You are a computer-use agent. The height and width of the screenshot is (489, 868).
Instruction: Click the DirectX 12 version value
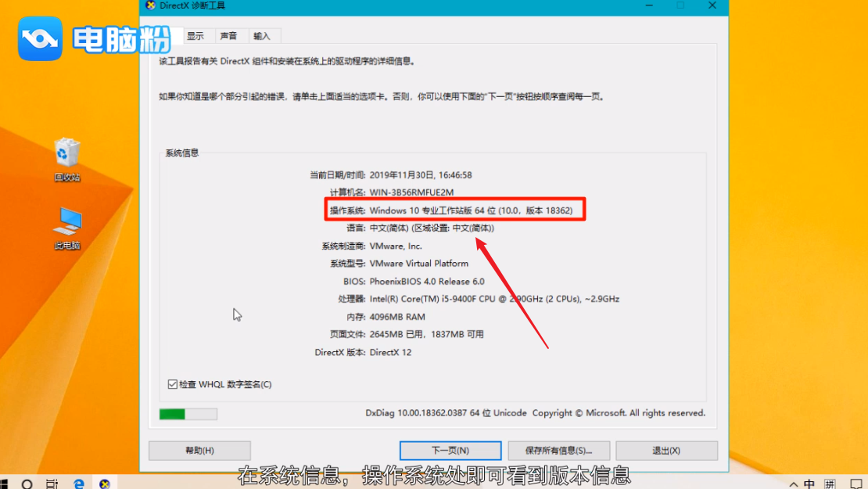pos(390,352)
